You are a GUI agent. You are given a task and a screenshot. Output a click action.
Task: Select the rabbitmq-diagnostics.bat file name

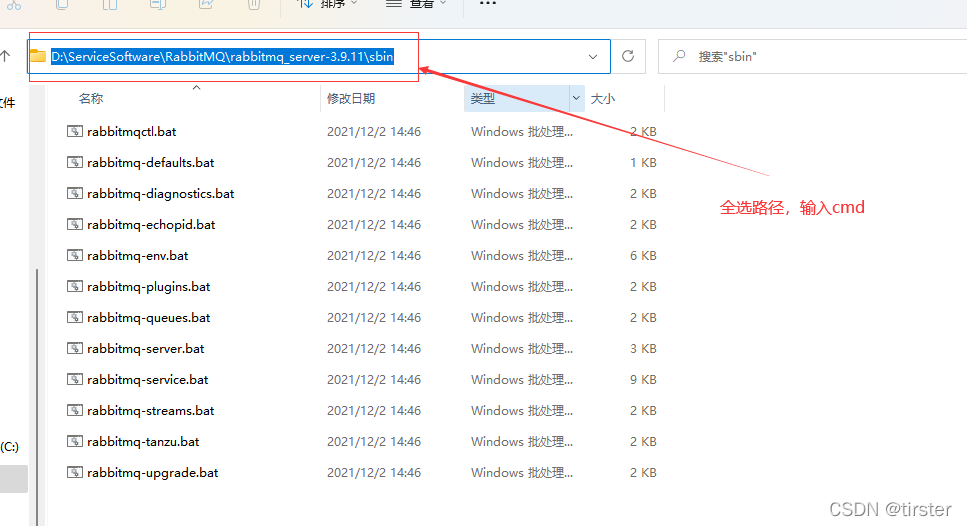(x=160, y=193)
